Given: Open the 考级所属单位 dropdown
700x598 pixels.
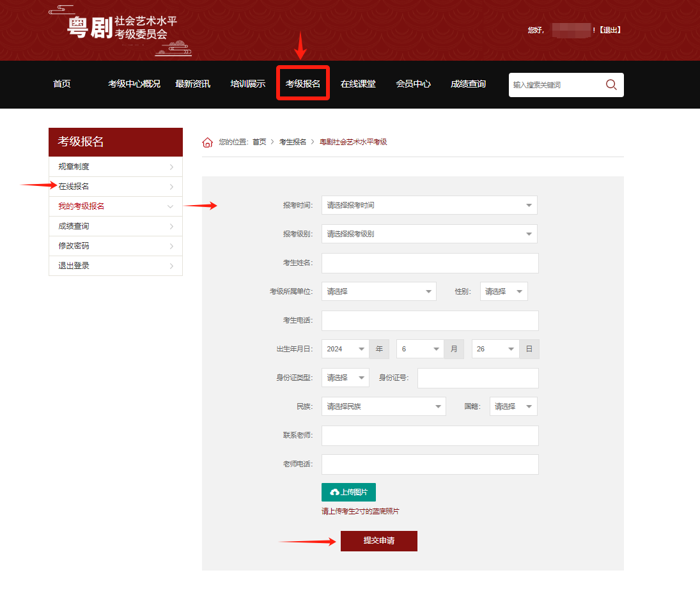Looking at the screenshot, I should pyautogui.click(x=378, y=291).
